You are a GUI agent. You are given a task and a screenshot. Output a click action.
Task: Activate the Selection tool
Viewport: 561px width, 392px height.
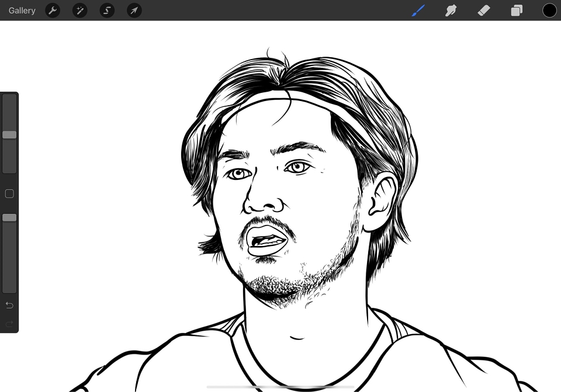107,11
